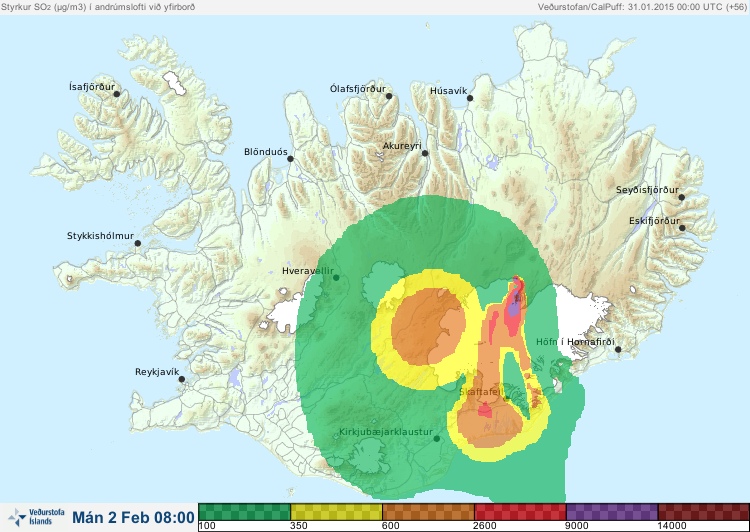This screenshot has width=750, height=532.
Task: Select the Ísafjörður location dot
Action: click(x=117, y=94)
